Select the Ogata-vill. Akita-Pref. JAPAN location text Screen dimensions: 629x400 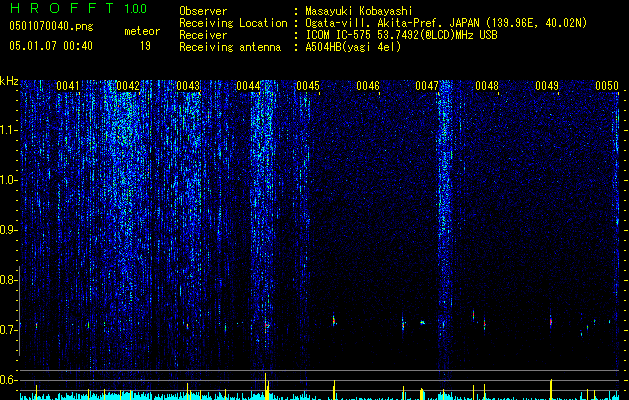[446, 23]
